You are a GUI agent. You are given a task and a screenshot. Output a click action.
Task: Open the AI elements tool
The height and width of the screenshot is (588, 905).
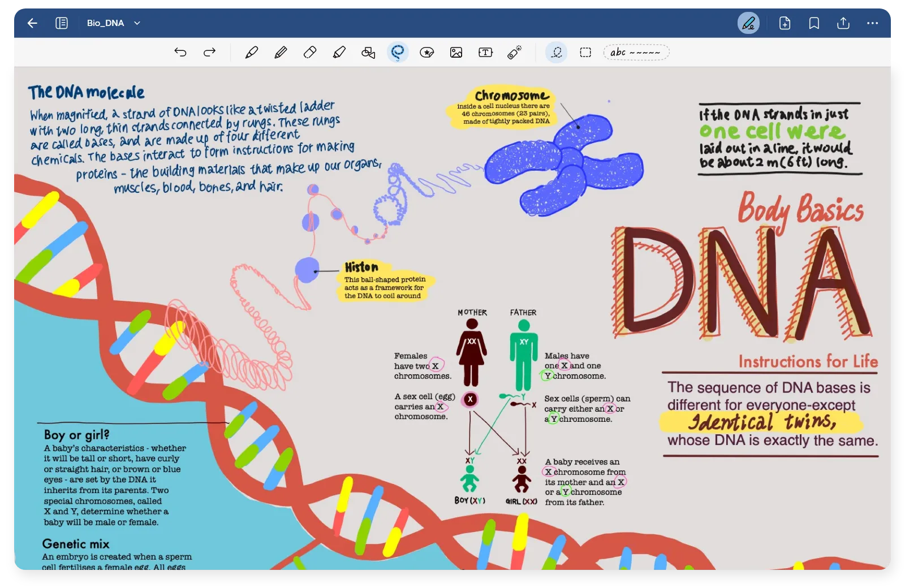pyautogui.click(x=514, y=52)
